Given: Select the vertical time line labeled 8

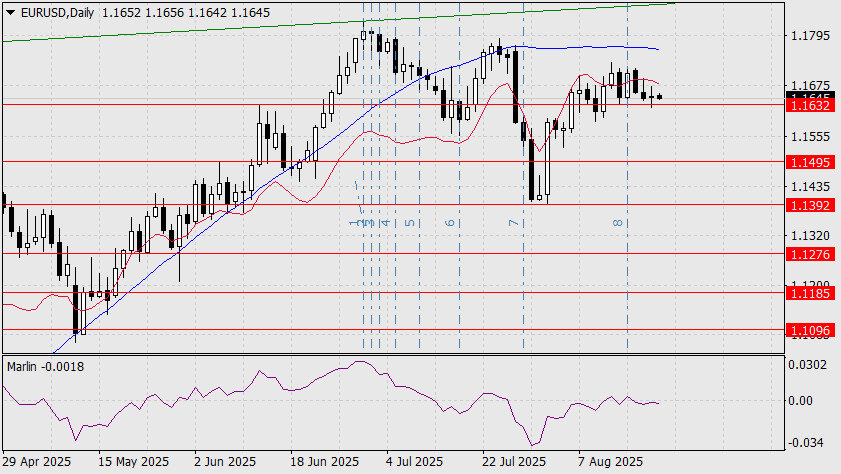Looking at the screenshot, I should point(628,177).
